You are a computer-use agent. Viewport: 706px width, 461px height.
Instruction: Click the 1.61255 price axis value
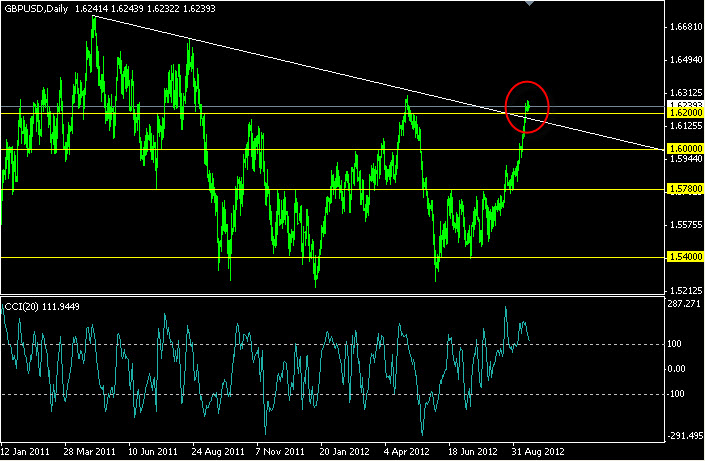click(686, 126)
